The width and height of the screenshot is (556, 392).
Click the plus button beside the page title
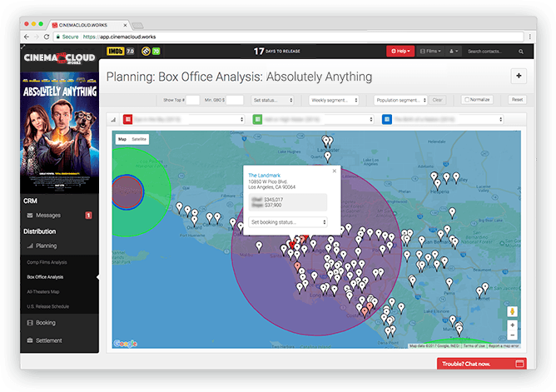[519, 76]
